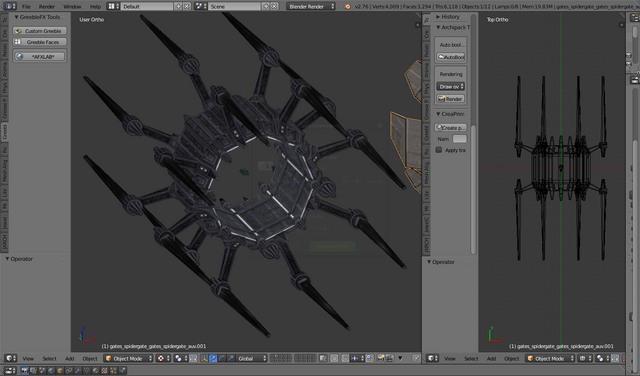Click the Custom Greeble button
The height and width of the screenshot is (376, 640).
[x=40, y=31]
